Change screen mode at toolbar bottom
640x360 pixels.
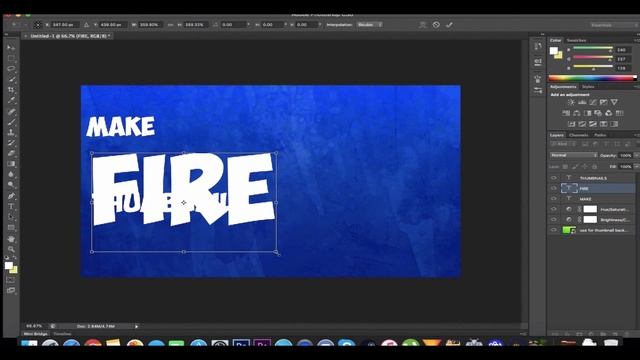(x=11, y=291)
